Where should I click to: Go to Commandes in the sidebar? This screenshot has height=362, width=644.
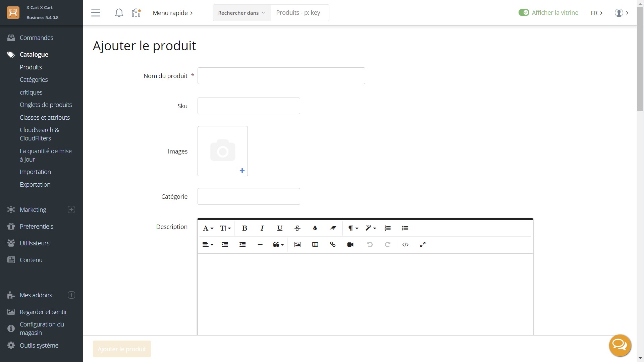pyautogui.click(x=36, y=38)
